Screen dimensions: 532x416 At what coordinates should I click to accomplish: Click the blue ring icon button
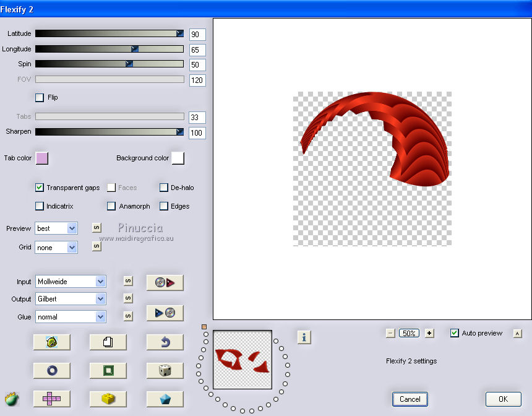pyautogui.click(x=51, y=370)
